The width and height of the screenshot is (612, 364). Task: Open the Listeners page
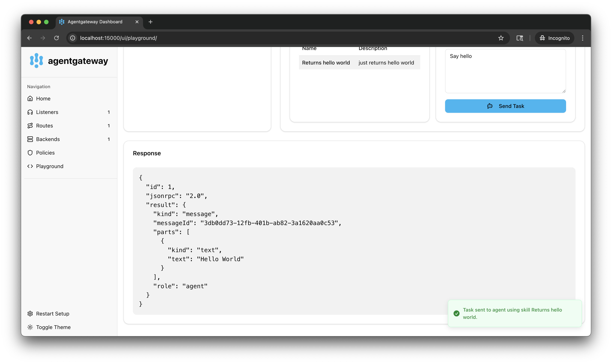pyautogui.click(x=47, y=112)
